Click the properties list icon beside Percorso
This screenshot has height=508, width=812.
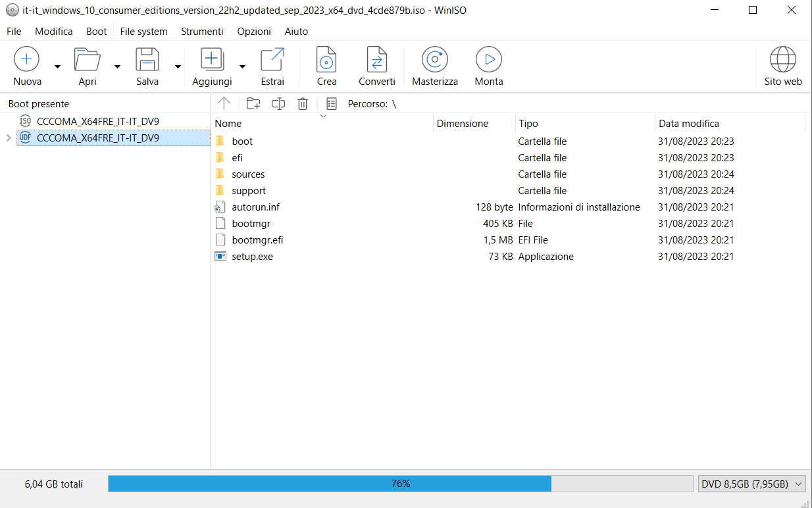click(x=332, y=103)
